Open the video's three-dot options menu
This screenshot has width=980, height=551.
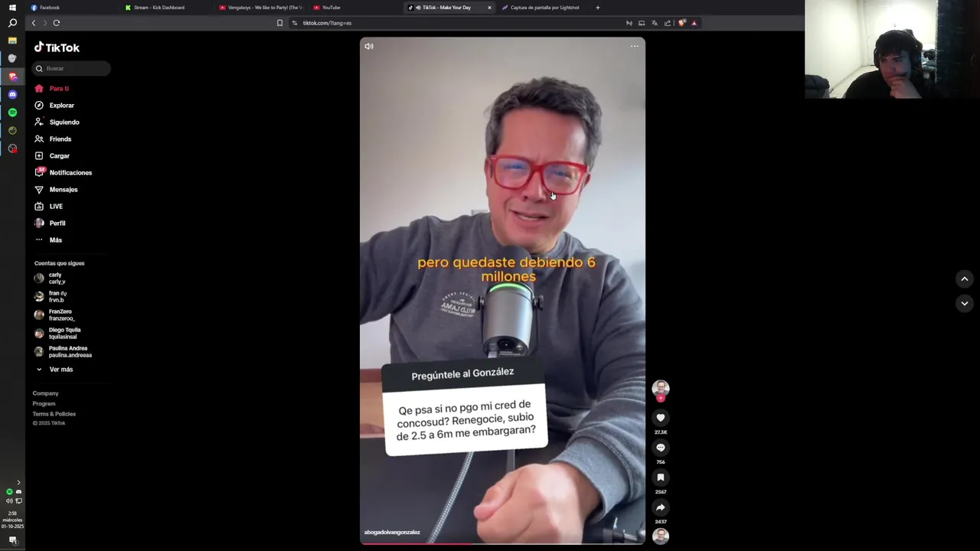coord(634,46)
